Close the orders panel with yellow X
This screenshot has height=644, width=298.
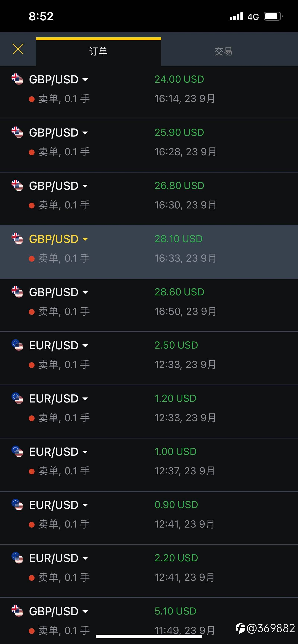click(18, 49)
